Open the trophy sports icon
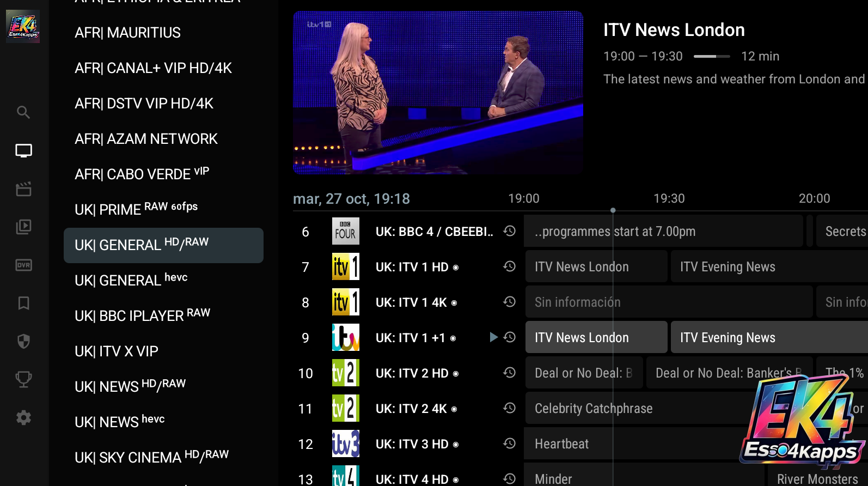 click(23, 379)
